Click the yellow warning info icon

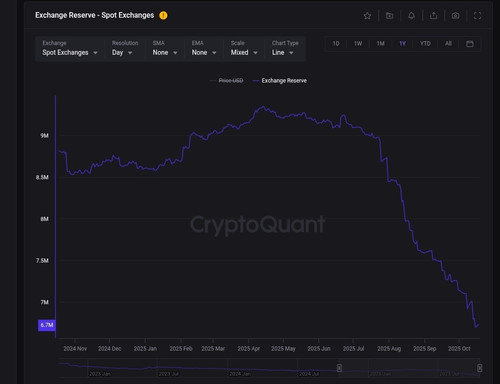click(163, 15)
